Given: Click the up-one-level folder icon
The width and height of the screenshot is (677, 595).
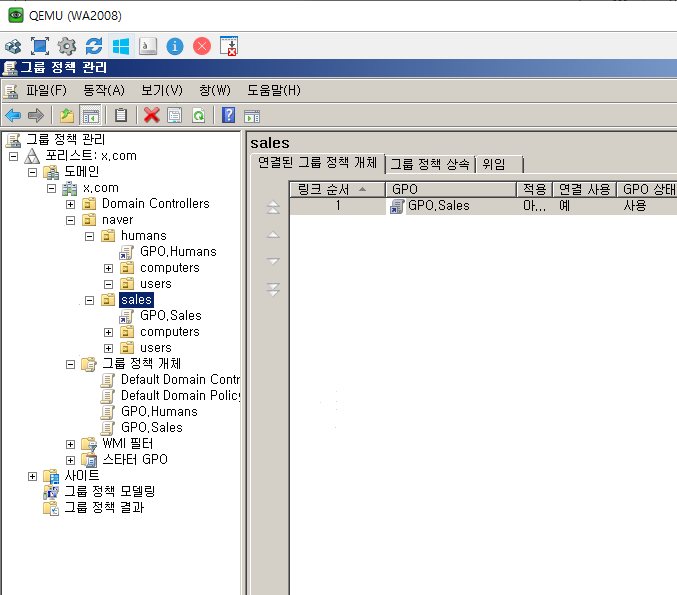Looking at the screenshot, I should (x=67, y=115).
